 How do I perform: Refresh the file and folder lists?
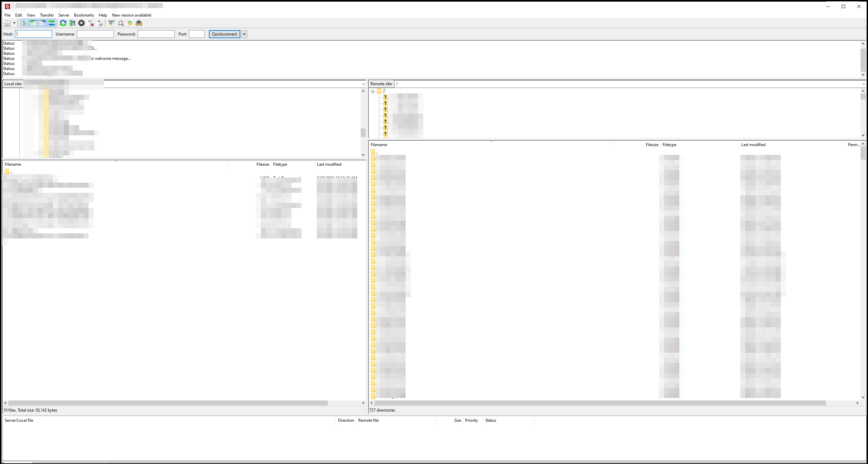tap(63, 23)
